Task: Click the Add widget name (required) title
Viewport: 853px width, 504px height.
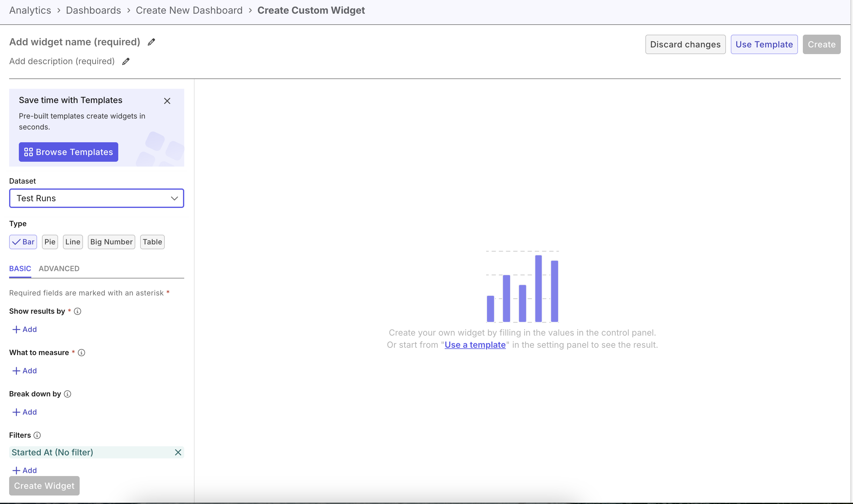Action: pos(75,42)
